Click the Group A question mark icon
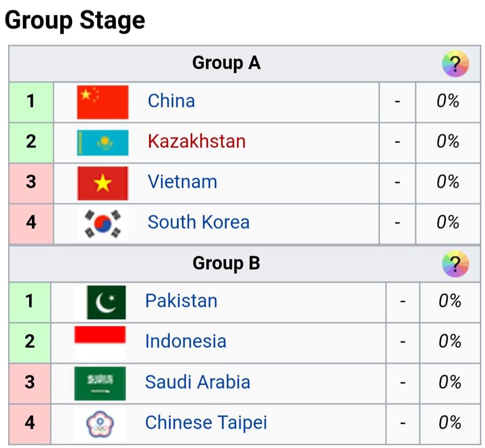This screenshot has width=485, height=448. coord(455,64)
